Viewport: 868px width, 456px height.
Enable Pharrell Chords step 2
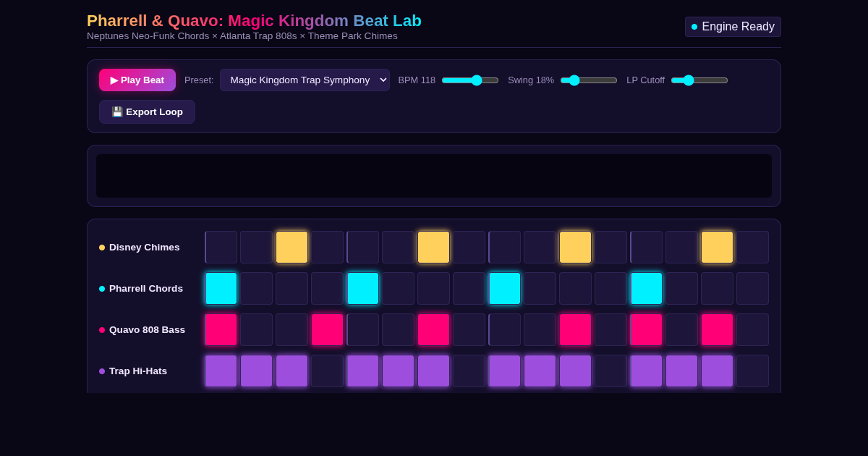(x=257, y=289)
